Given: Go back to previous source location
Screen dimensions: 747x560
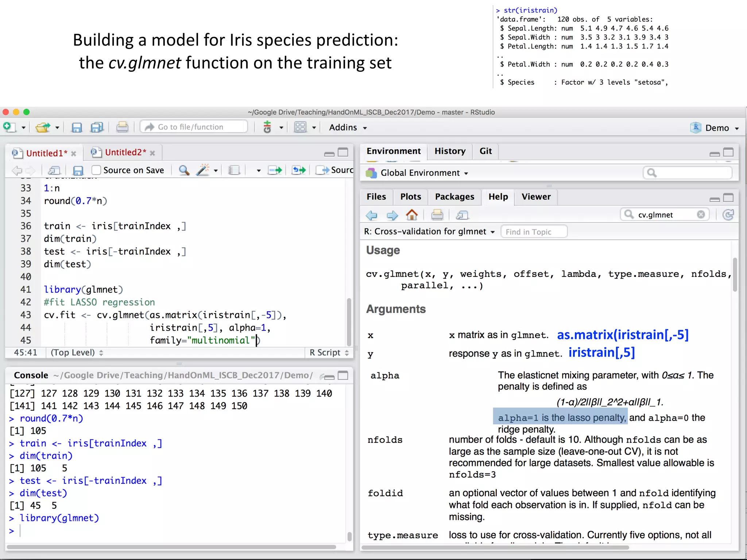Looking at the screenshot, I should click(17, 170).
